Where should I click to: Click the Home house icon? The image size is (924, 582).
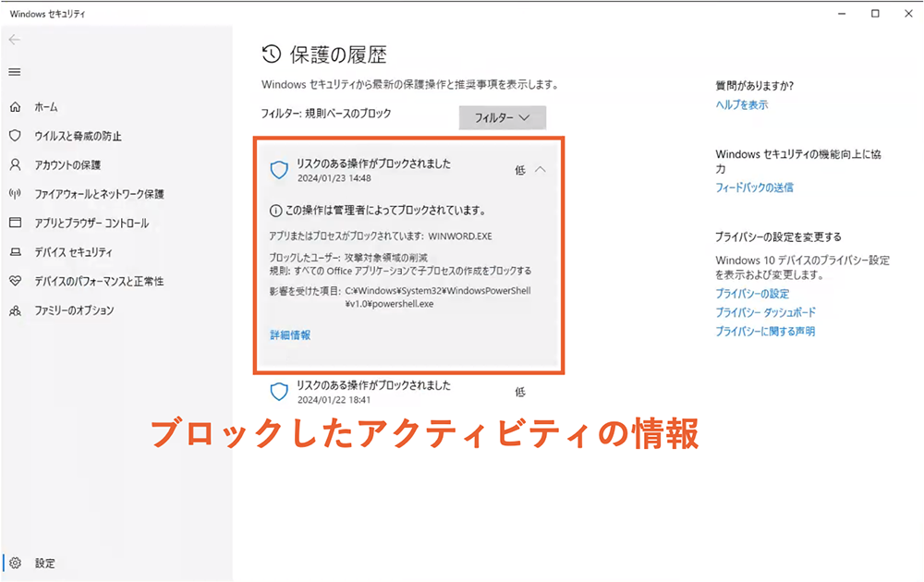click(16, 106)
